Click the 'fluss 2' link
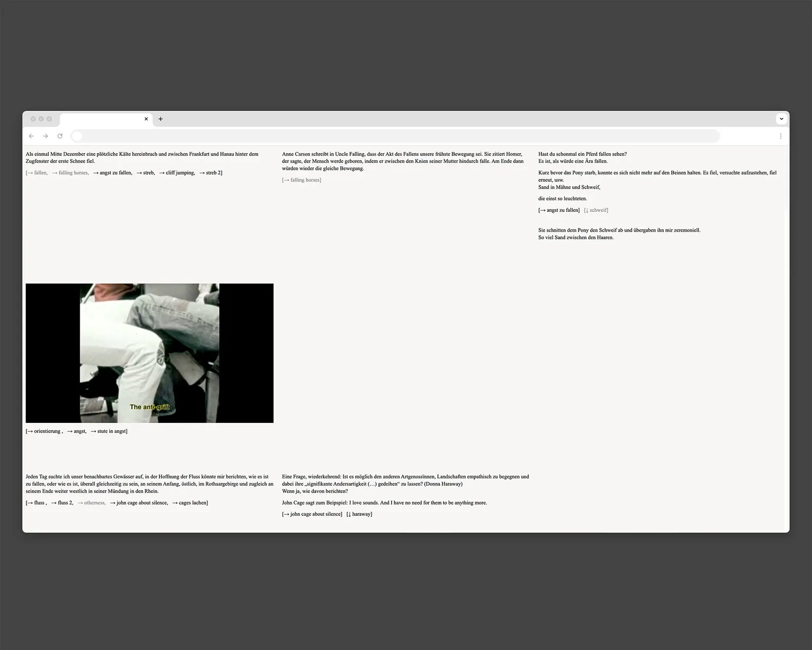 point(65,503)
